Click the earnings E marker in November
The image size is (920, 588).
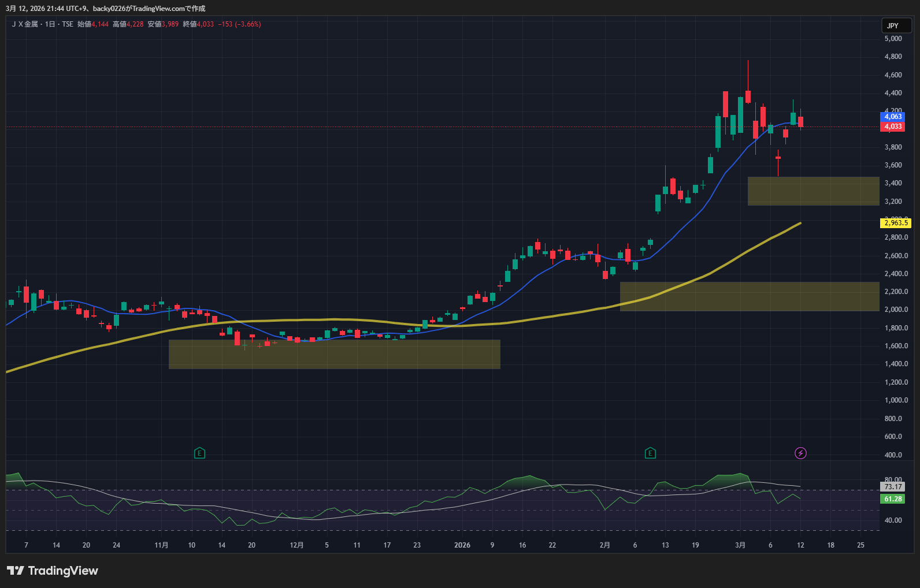coord(199,453)
